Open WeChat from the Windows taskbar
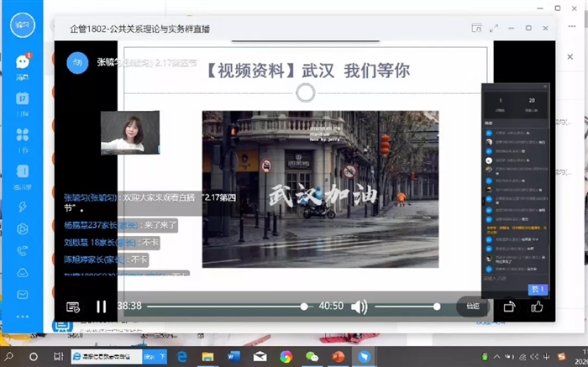The width and height of the screenshot is (588, 367). (312, 356)
